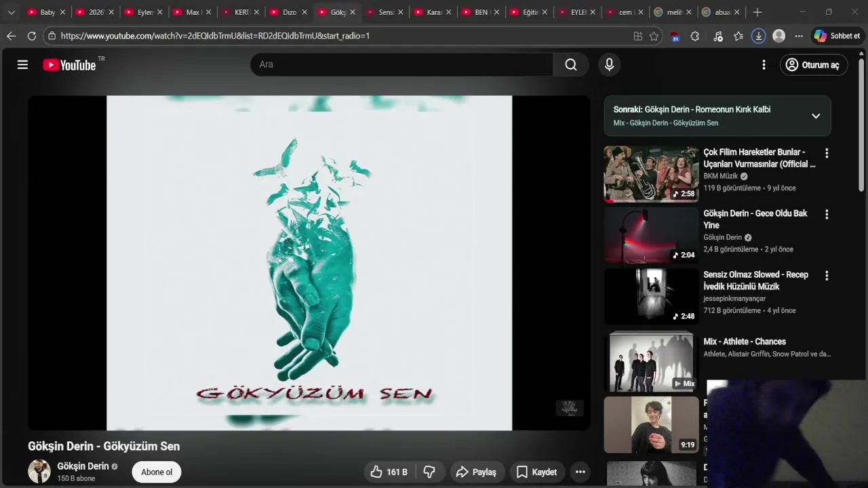Subscribe using Abone ol button
Screen dimensions: 868x488
pyautogui.click(x=157, y=472)
